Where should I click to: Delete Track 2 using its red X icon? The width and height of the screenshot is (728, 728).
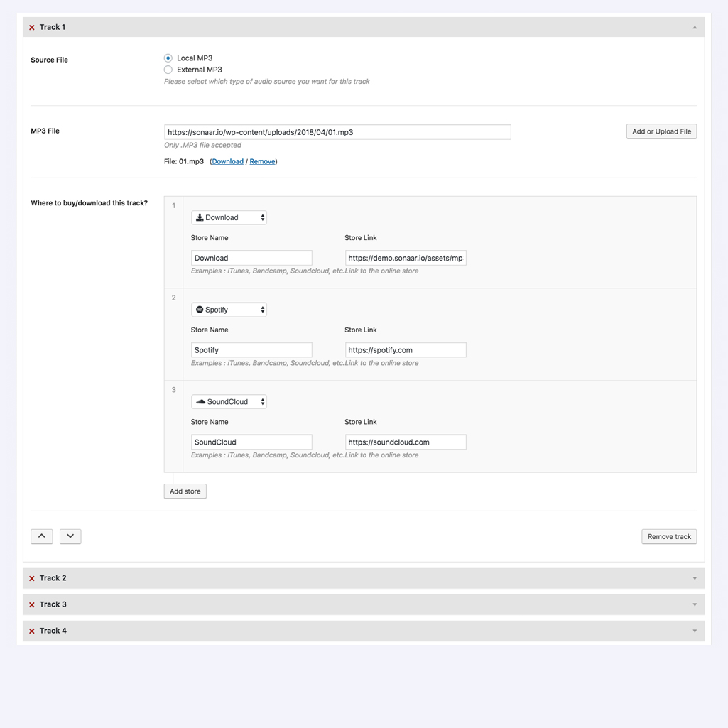(x=31, y=578)
